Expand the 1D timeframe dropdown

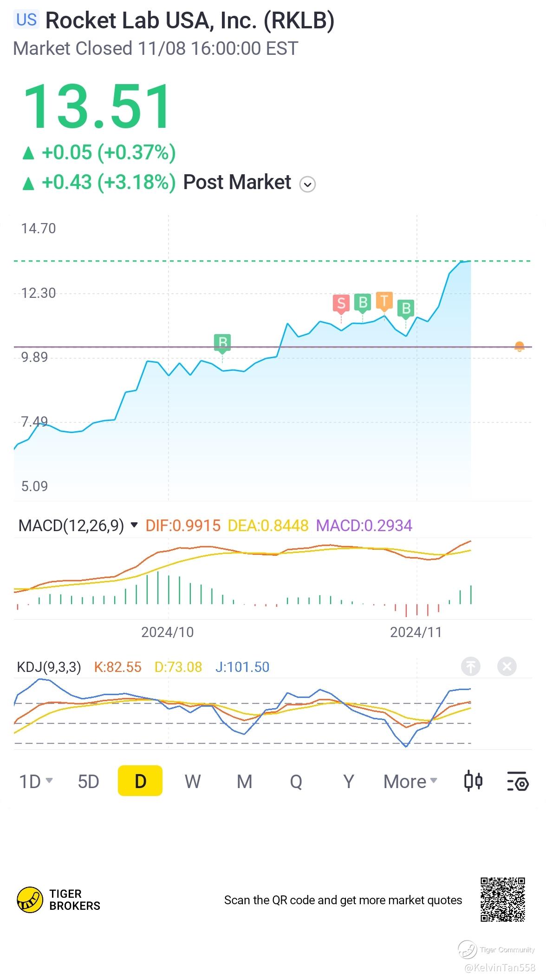[36, 781]
